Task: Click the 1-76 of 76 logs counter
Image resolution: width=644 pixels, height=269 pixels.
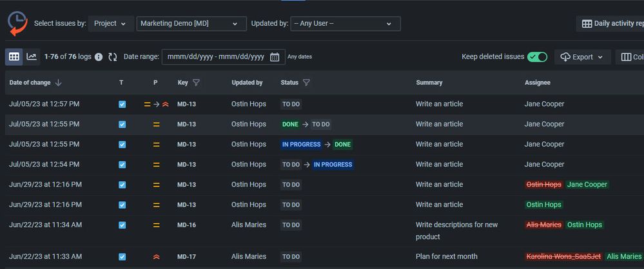Action: point(68,57)
